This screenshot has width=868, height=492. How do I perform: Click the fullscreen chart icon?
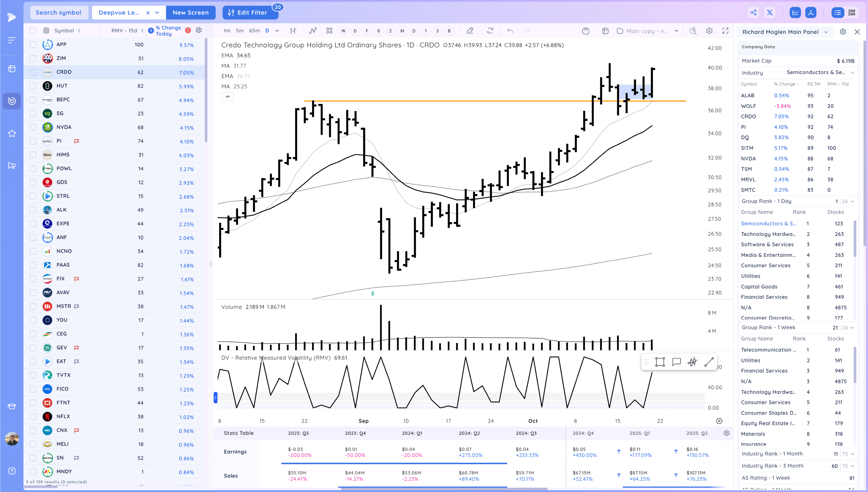[x=725, y=31]
